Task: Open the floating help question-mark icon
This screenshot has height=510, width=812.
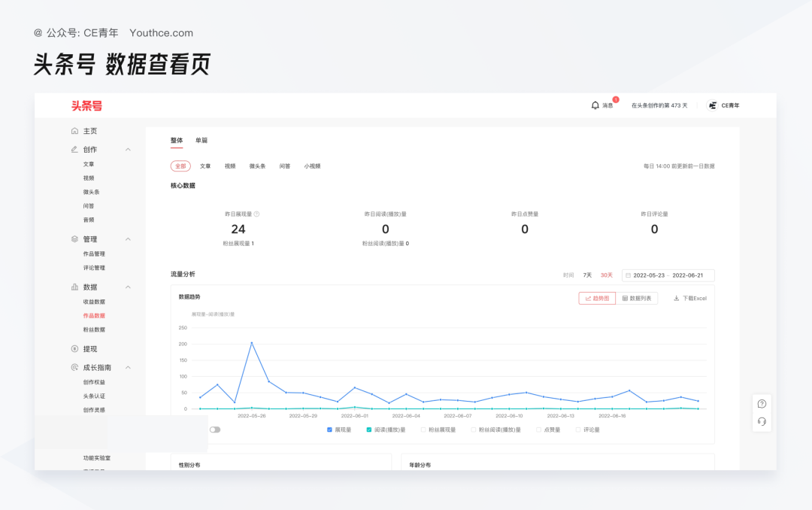Action: click(x=761, y=403)
